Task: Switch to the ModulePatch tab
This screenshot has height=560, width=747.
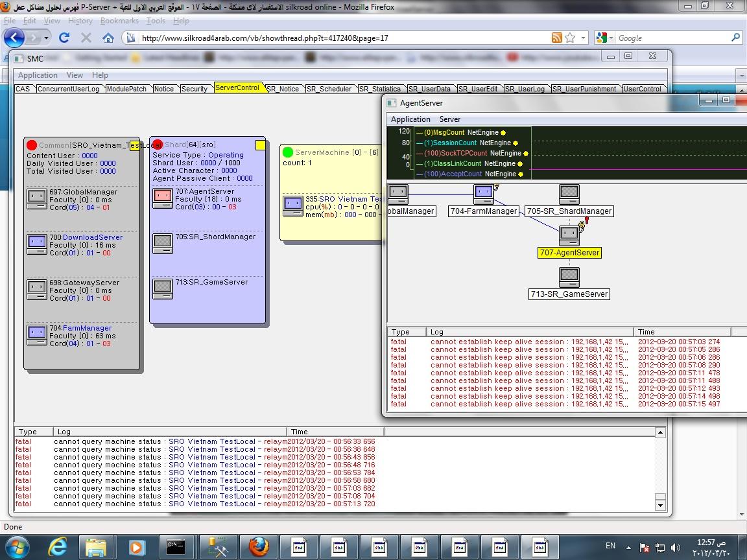Action: point(126,89)
